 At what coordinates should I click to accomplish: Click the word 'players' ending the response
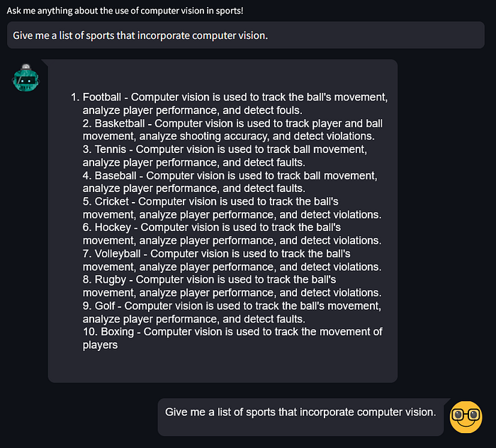[100, 345]
